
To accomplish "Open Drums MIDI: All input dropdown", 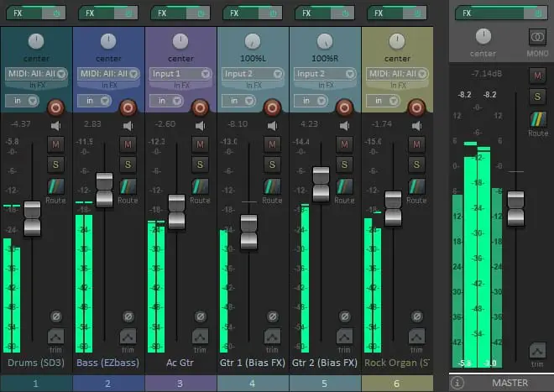I will [x=36, y=74].
